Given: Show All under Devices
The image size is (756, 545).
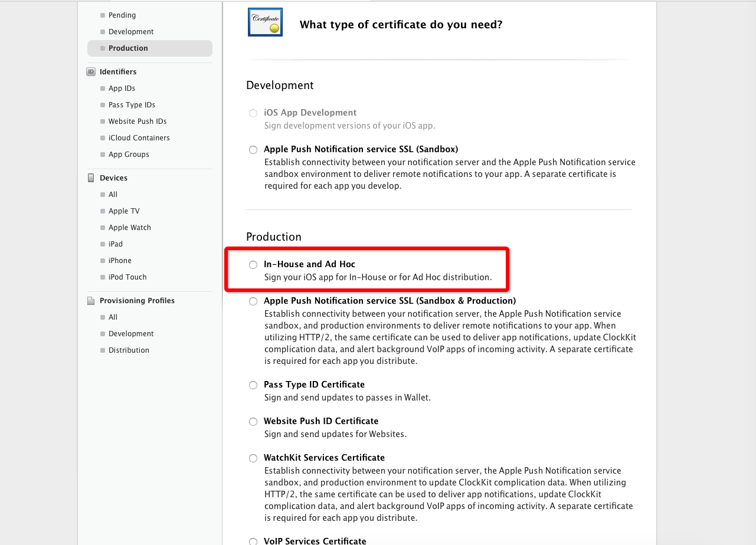Looking at the screenshot, I should click(113, 195).
